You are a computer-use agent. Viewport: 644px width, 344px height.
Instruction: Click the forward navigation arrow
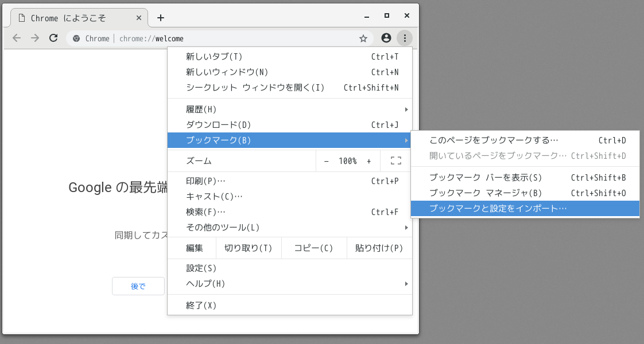[35, 38]
